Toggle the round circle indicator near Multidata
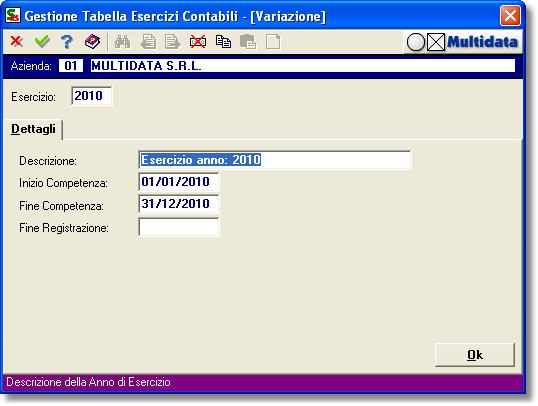The image size is (538, 406). click(416, 43)
